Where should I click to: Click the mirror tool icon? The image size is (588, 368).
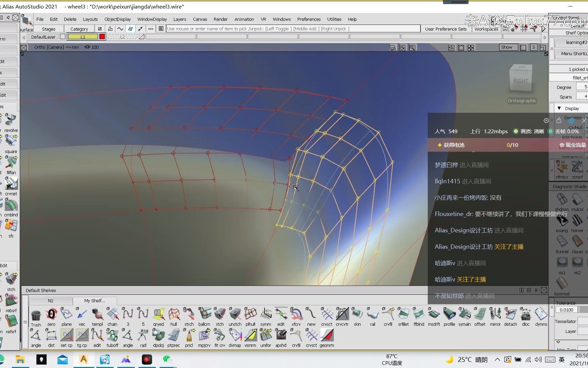pyautogui.click(x=495, y=314)
